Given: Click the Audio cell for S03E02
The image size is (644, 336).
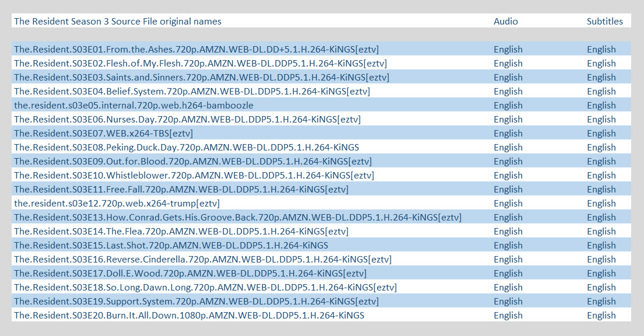Looking at the screenshot, I should click(508, 64).
